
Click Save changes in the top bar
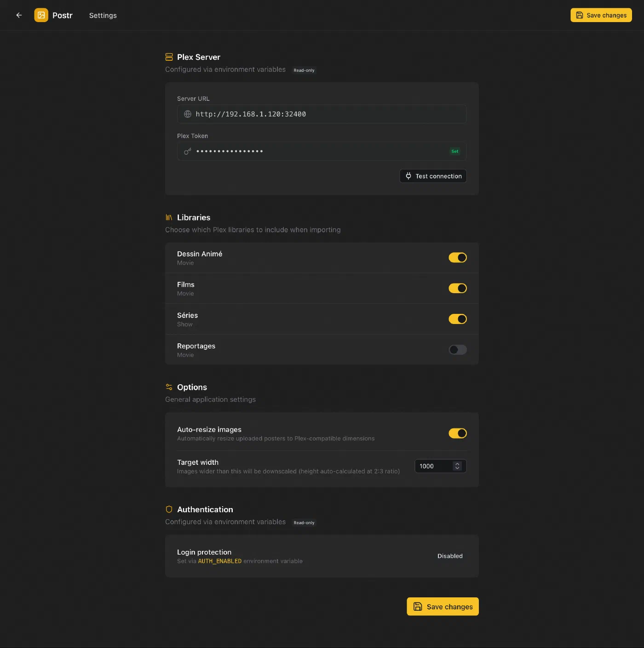pyautogui.click(x=601, y=15)
